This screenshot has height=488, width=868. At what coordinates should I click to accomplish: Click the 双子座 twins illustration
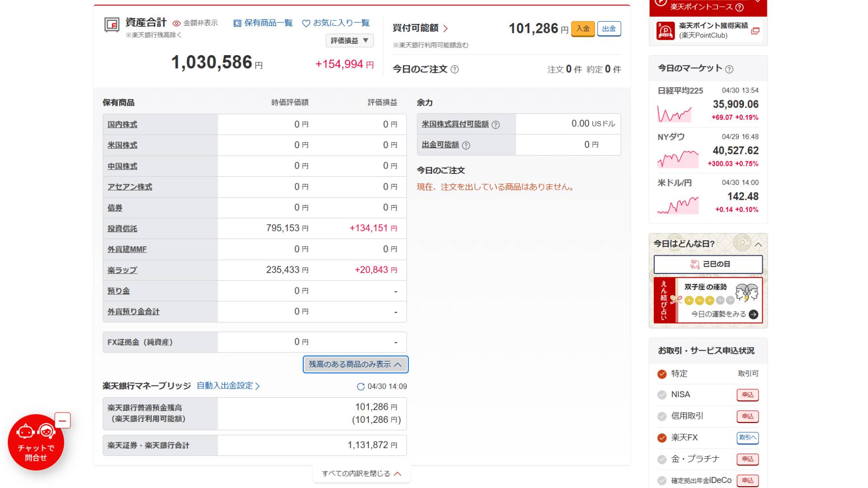[x=746, y=293]
